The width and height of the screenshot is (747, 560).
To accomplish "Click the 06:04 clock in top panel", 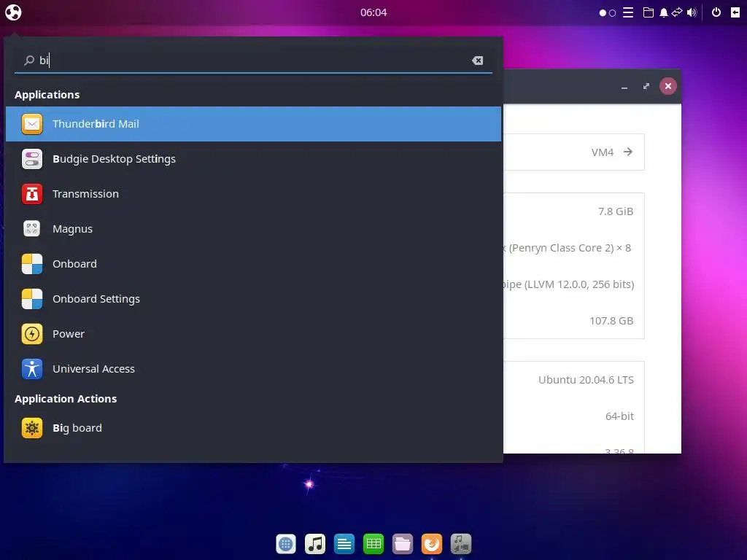I will tap(373, 12).
